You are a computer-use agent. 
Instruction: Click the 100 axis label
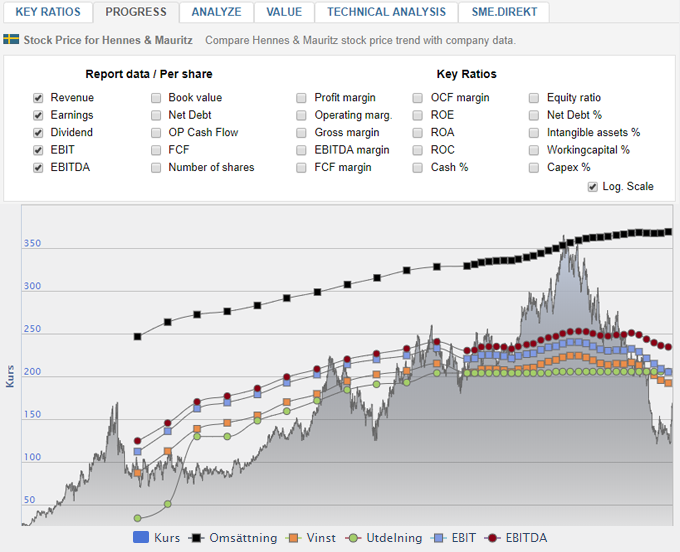coord(32,457)
